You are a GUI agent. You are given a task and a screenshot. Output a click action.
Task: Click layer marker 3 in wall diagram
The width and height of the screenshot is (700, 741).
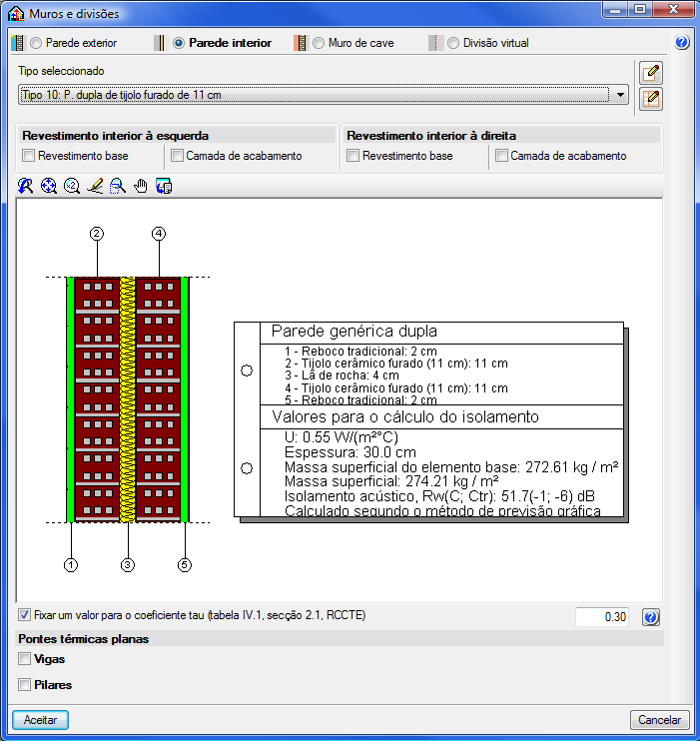pos(128,564)
